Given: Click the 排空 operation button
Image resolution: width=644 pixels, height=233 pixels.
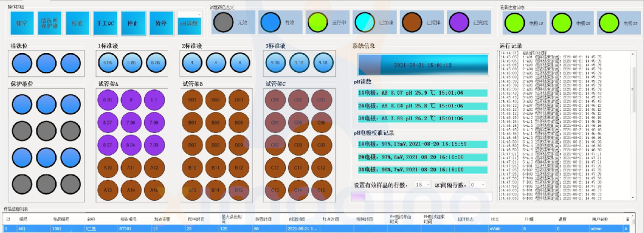Looking at the screenshot, I should click(x=22, y=23).
